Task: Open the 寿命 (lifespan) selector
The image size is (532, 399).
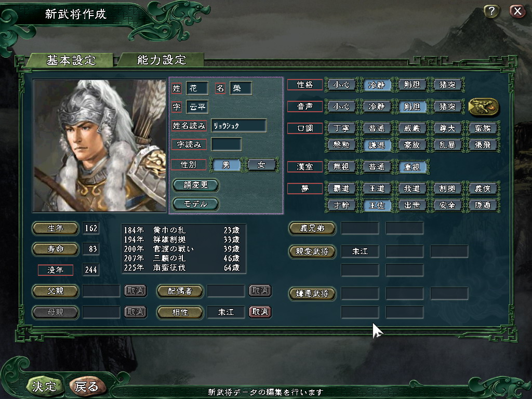Action: pyautogui.click(x=56, y=249)
